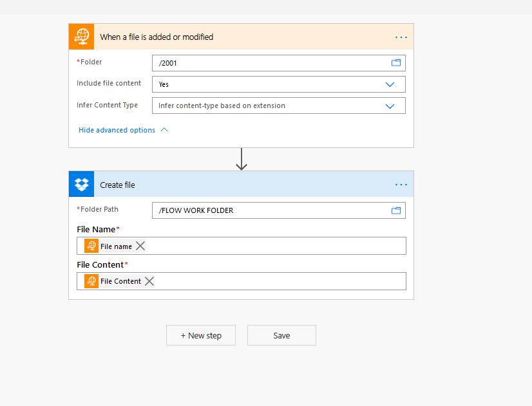Viewport: 532px width, 406px height.
Task: Click the Folder path field showing /2001
Action: coord(271,63)
